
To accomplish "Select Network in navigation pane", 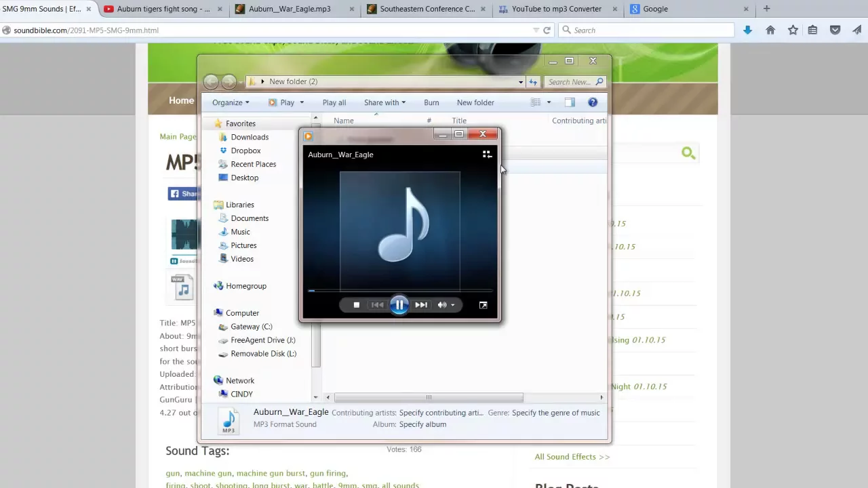I will click(x=239, y=381).
